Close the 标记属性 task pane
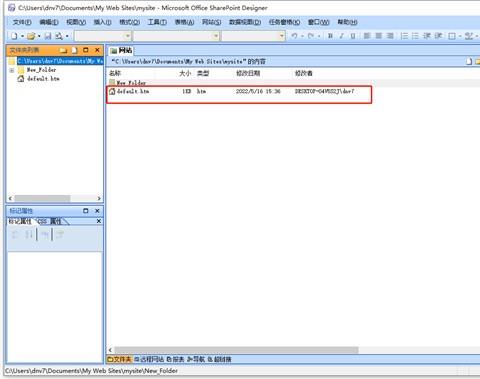This screenshot has height=379, width=480. tap(97, 211)
